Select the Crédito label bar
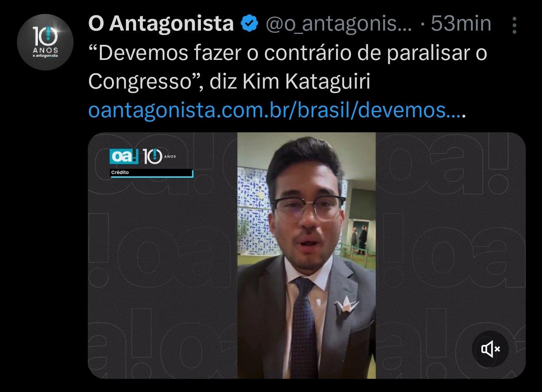 coord(152,173)
